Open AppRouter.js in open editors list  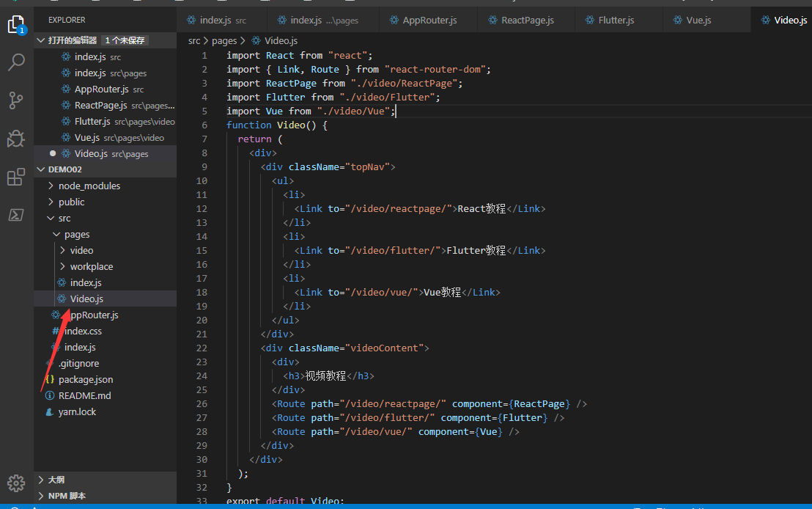[x=105, y=89]
